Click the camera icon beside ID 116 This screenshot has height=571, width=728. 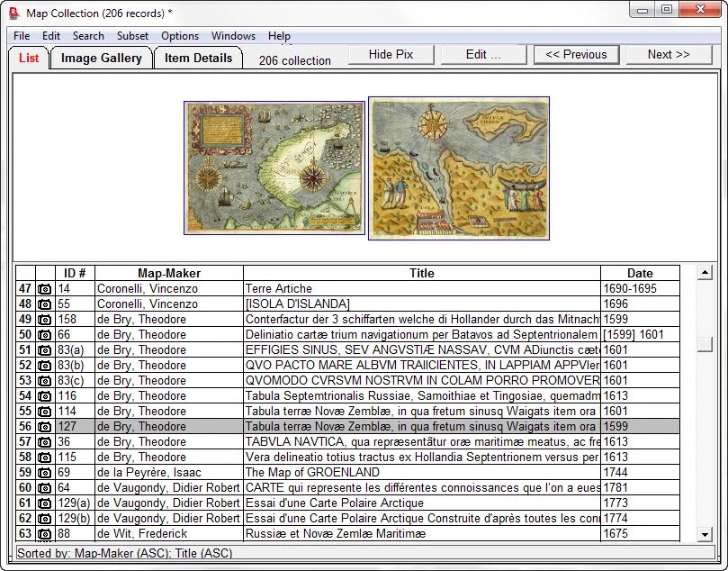pos(44,396)
